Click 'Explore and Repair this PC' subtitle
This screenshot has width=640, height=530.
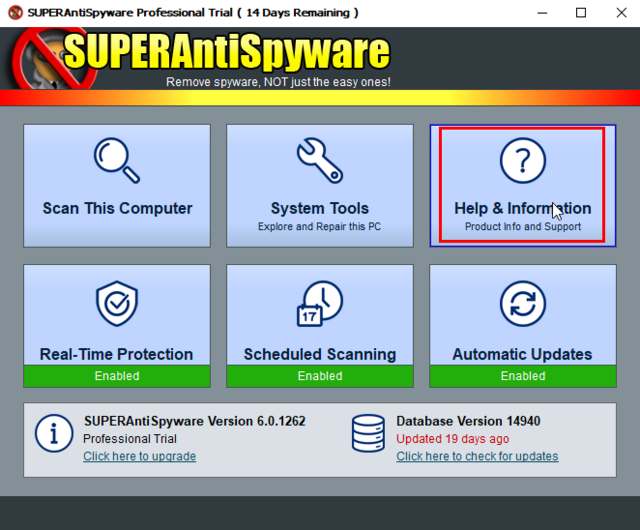point(319,226)
